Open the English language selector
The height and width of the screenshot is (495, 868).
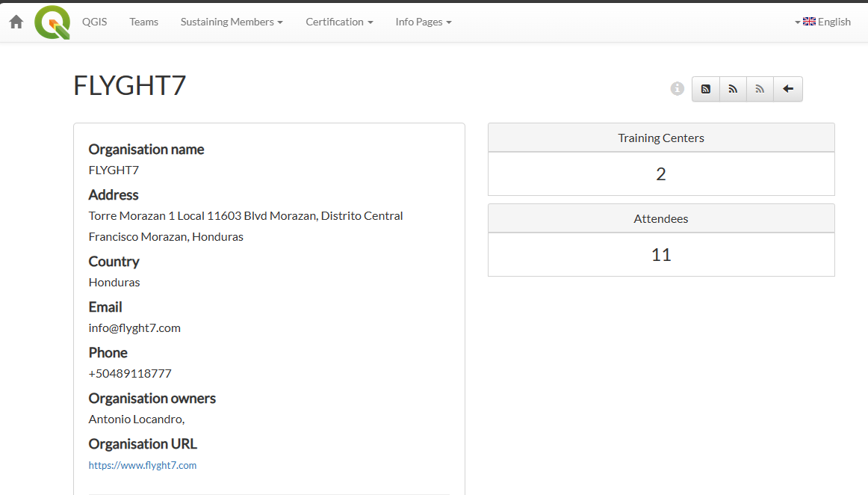(822, 22)
